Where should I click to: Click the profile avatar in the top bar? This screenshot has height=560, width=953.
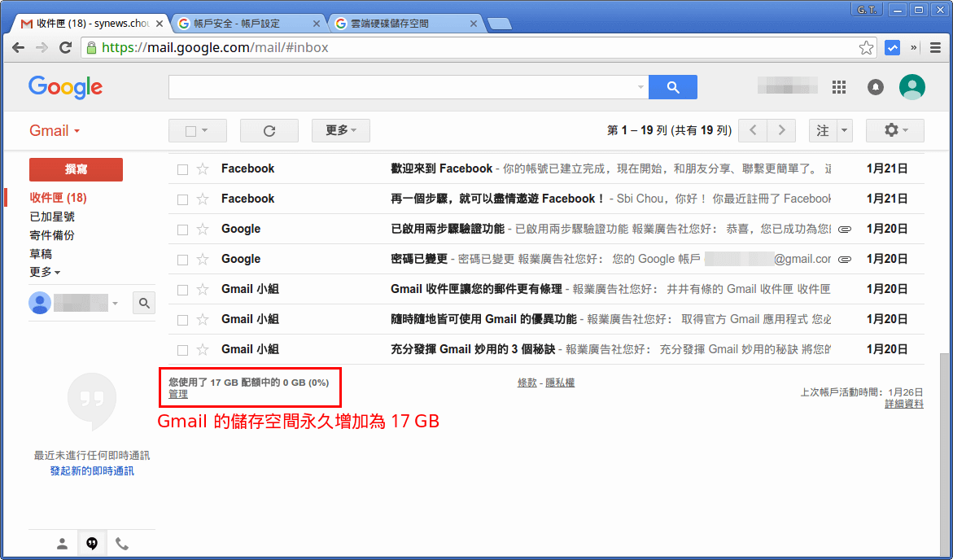coord(912,86)
